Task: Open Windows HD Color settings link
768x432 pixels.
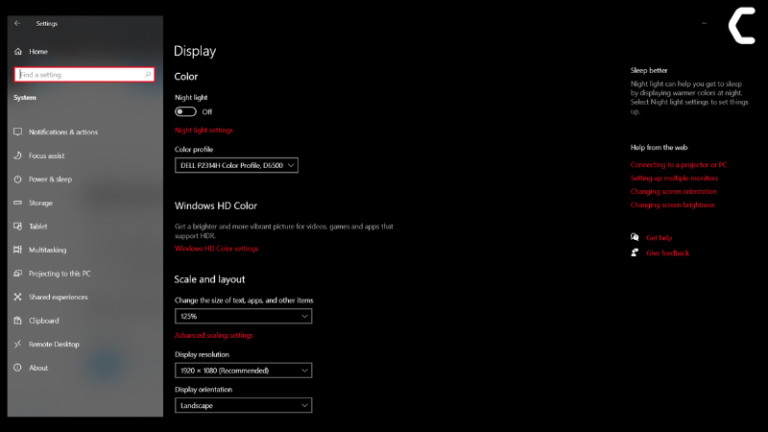Action: (x=216, y=248)
